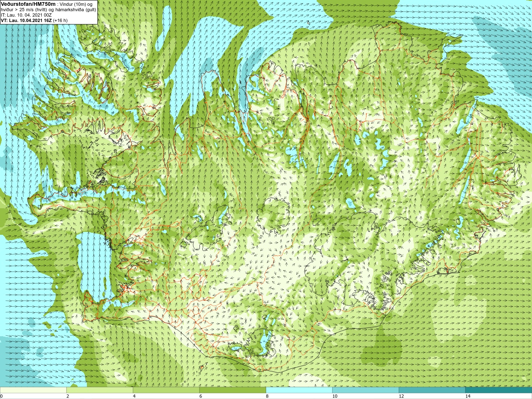Click the legend scale label "8"

(267, 396)
